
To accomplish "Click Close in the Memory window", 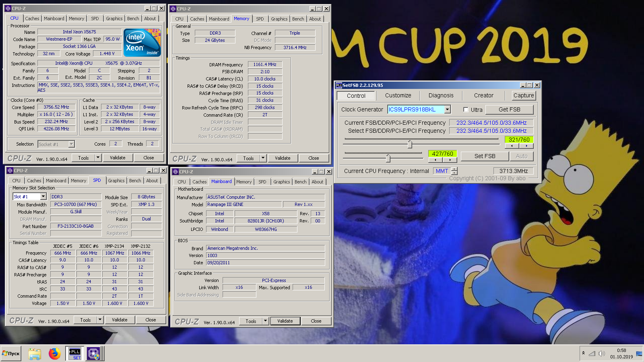I will [314, 158].
